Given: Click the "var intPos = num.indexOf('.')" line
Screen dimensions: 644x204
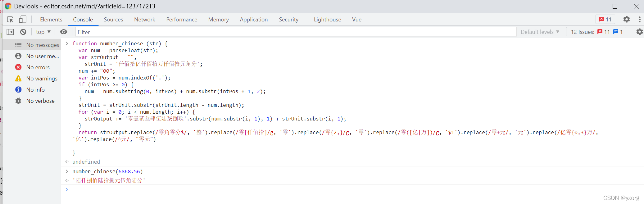Looking at the screenshot, I should (x=125, y=78).
